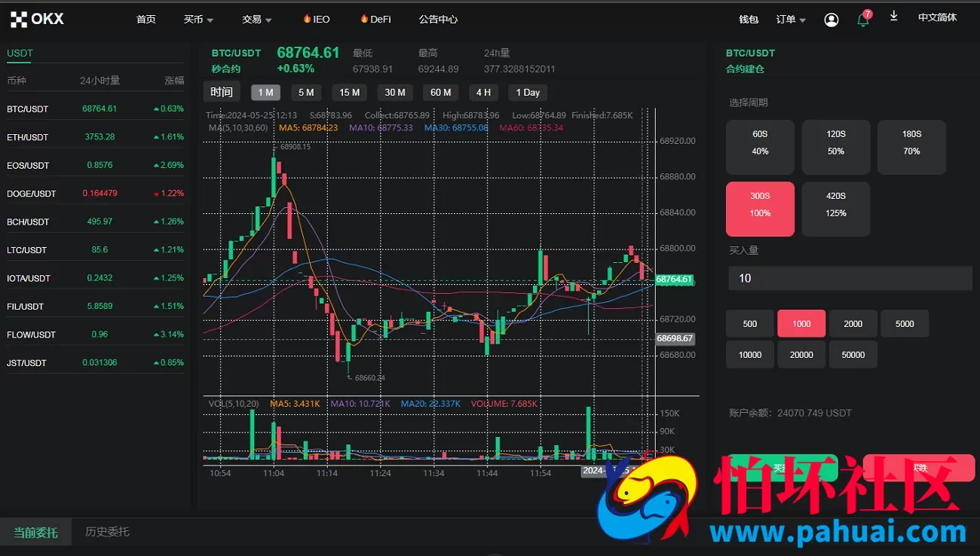Click the 时间 chart mode button
Viewport: 980px width, 556px height.
[x=222, y=92]
